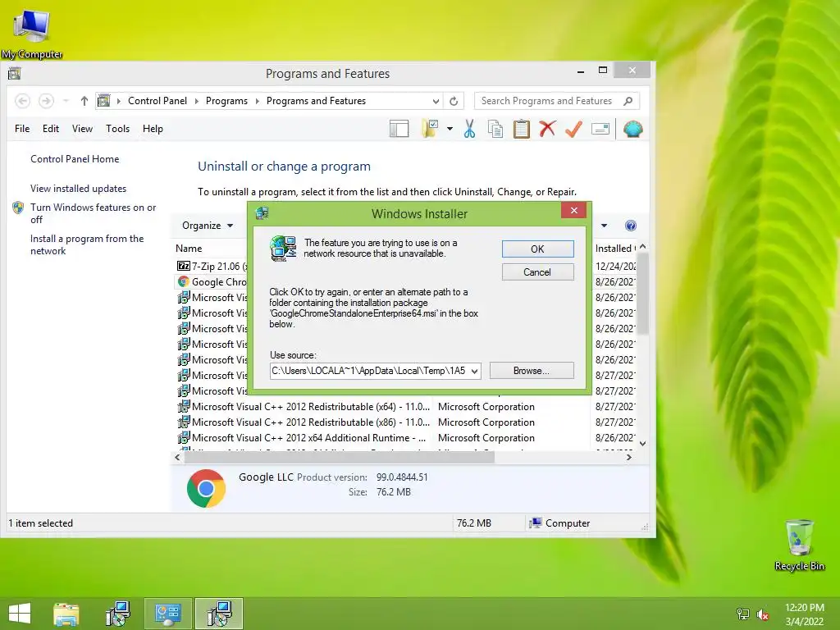Open Control Panel Home link
Image resolution: width=840 pixels, height=630 pixels.
click(x=75, y=159)
